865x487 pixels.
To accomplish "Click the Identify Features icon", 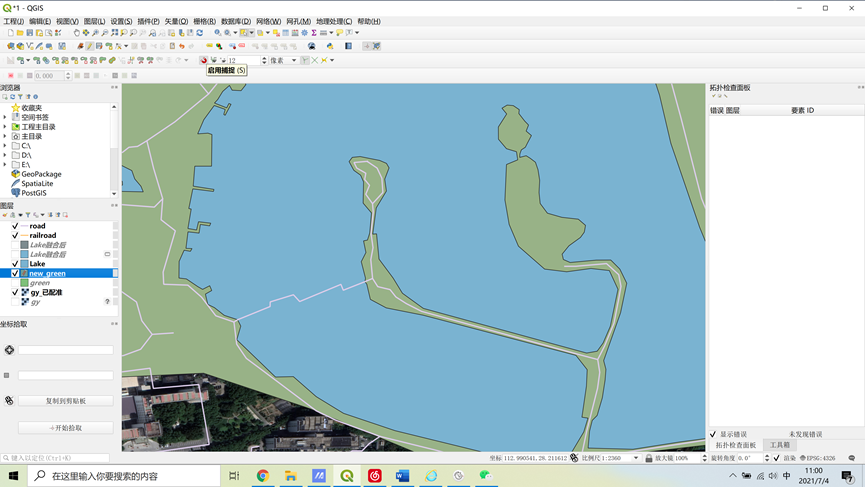I will click(x=218, y=33).
